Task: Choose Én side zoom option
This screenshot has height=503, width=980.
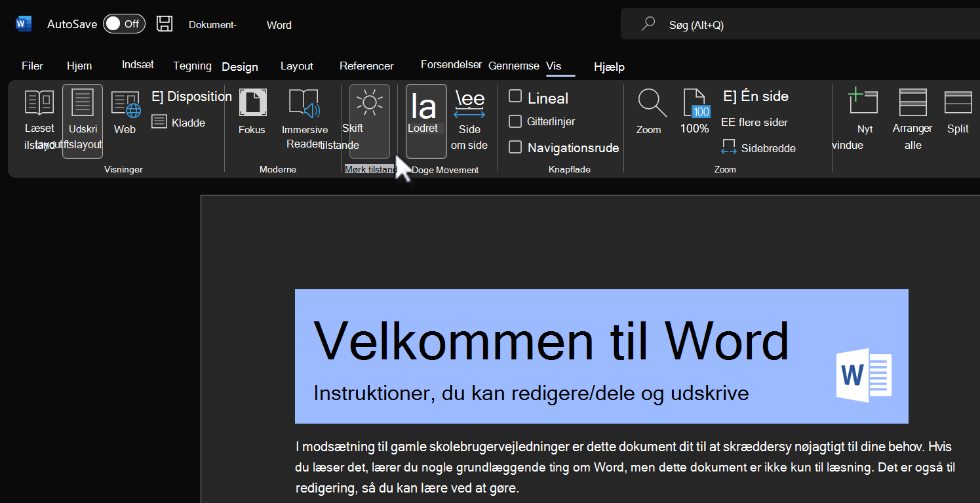Action: pos(755,96)
